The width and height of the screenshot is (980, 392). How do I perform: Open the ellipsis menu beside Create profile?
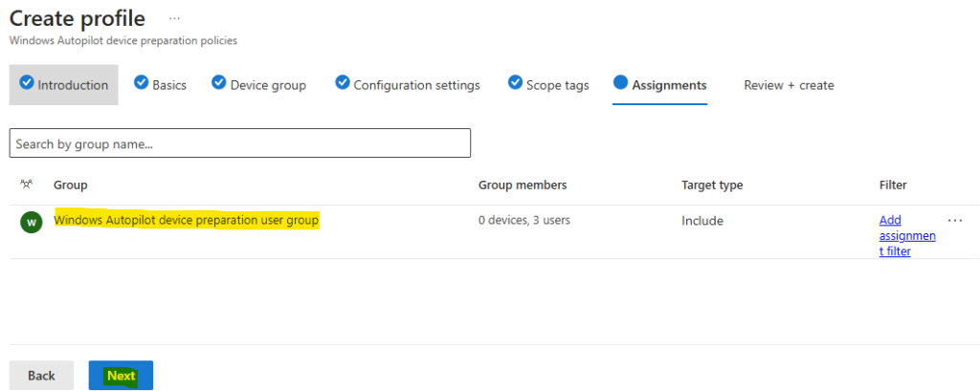174,19
